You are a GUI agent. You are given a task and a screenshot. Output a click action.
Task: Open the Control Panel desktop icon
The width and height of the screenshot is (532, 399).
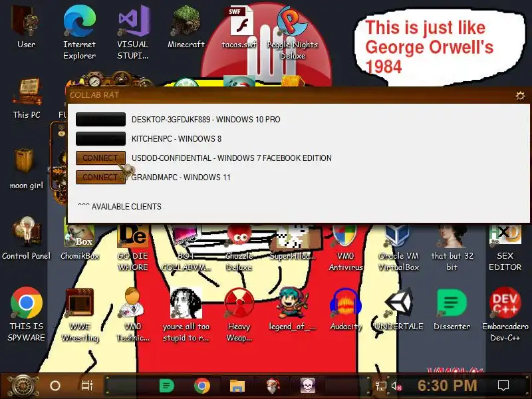[x=27, y=239]
